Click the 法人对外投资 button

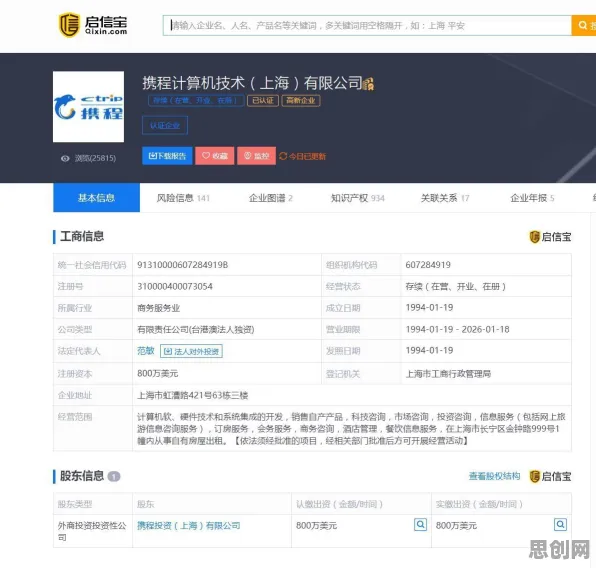tap(191, 351)
